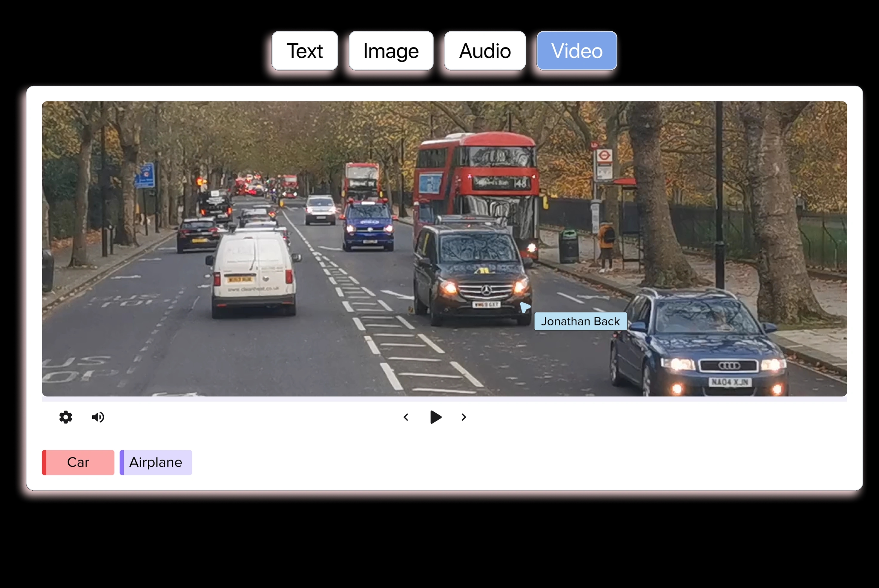
Task: Click the video frame street scene
Action: (x=444, y=249)
